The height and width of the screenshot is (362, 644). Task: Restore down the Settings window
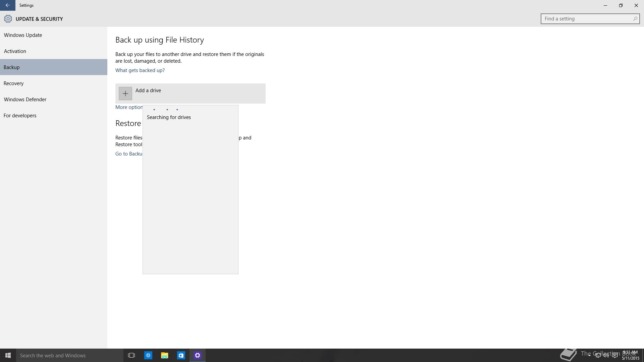(x=621, y=5)
